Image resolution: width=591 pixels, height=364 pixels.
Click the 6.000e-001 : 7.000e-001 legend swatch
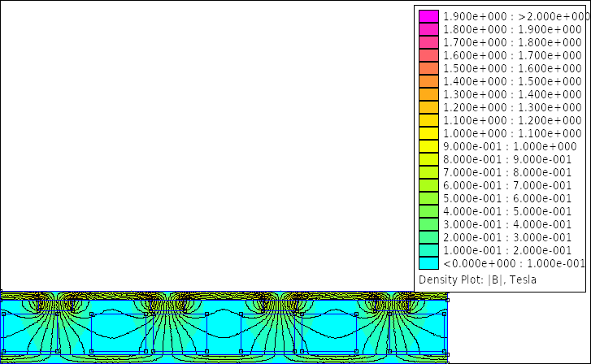pyautogui.click(x=428, y=185)
